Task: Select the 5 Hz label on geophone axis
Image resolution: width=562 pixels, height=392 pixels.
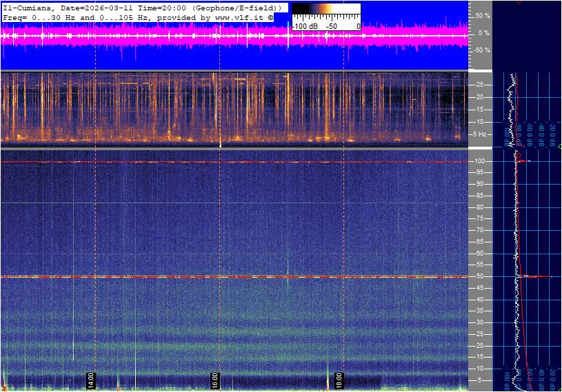Action: pos(481,134)
